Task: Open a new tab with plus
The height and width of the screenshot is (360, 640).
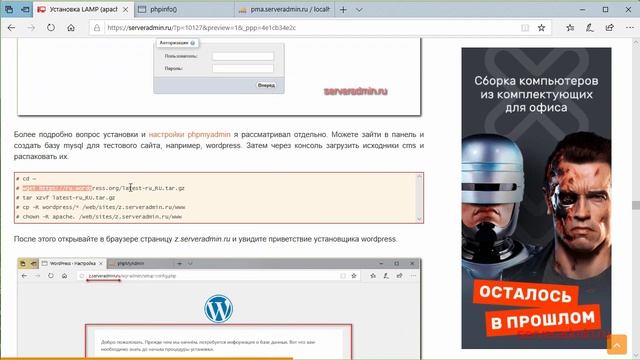Action: [x=343, y=9]
